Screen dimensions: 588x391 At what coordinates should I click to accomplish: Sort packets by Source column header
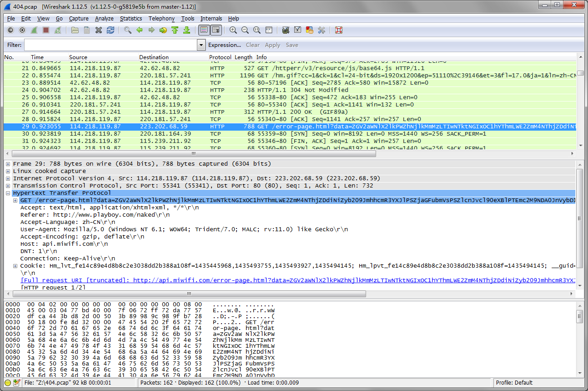103,57
